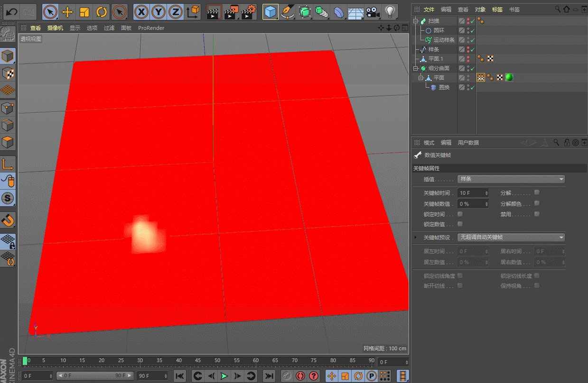
Task: Enable the 分解 checkbox
Action: point(537,192)
